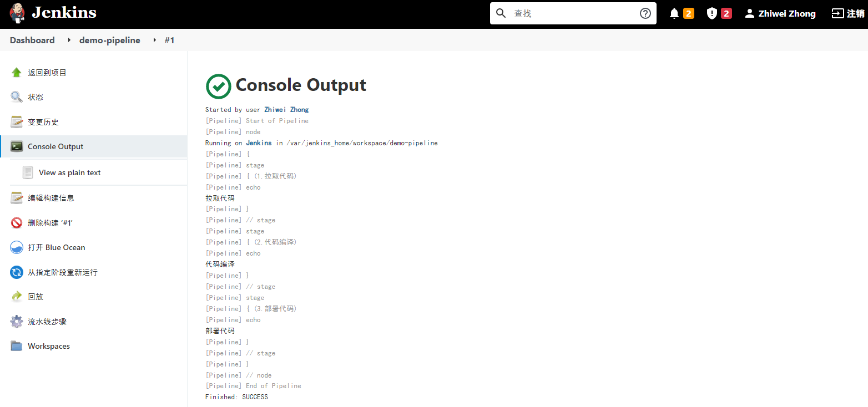The image size is (868, 407).
Task: Click the '(2.代码编译)' stage line
Action: (251, 242)
